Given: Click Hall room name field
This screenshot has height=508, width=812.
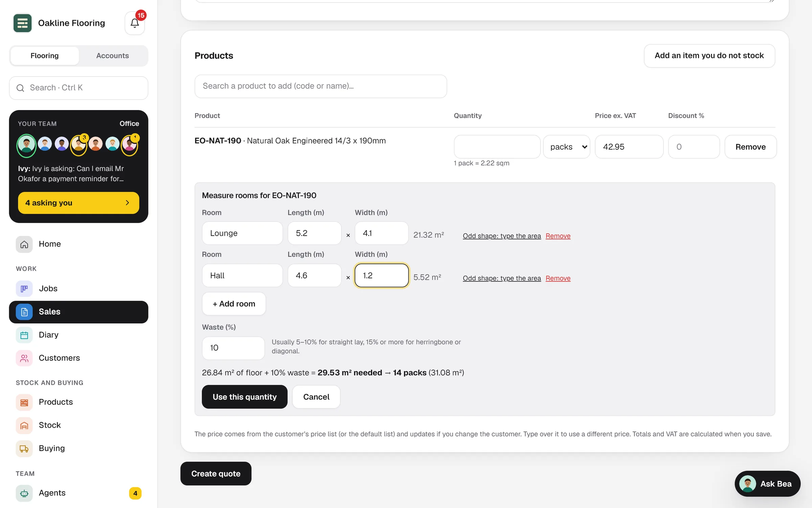Looking at the screenshot, I should pos(242,275).
